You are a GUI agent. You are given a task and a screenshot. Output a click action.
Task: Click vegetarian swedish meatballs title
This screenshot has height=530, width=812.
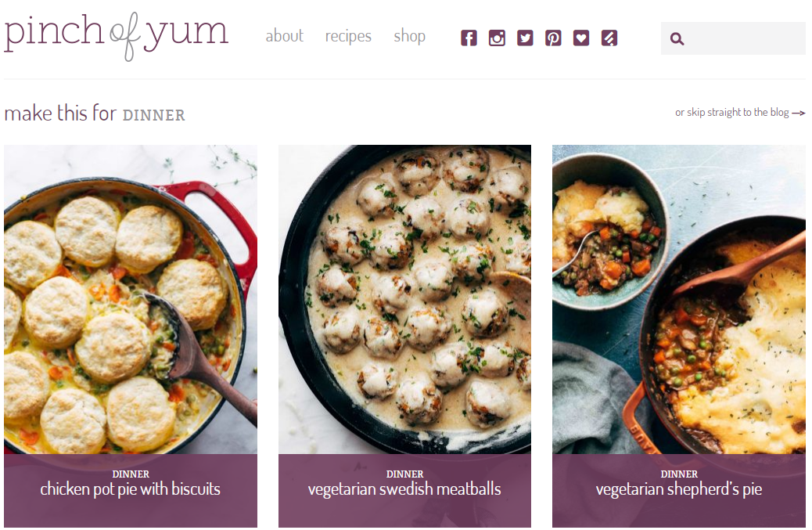click(404, 489)
